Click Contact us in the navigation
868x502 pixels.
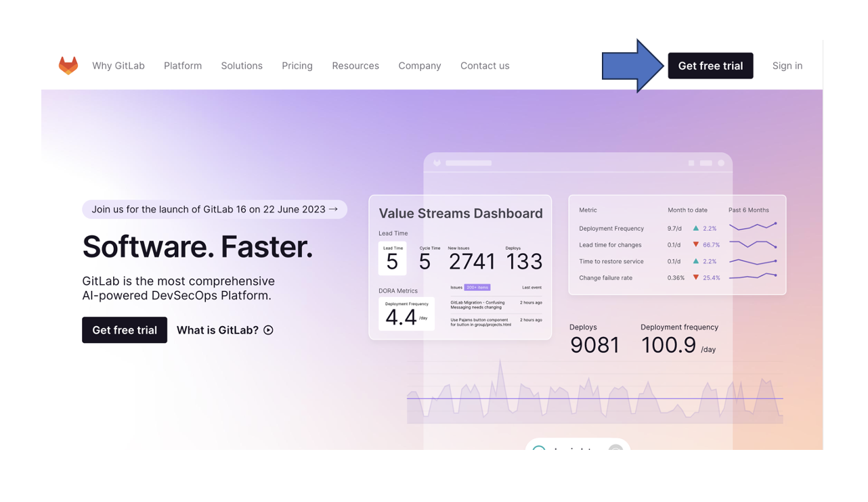point(485,66)
